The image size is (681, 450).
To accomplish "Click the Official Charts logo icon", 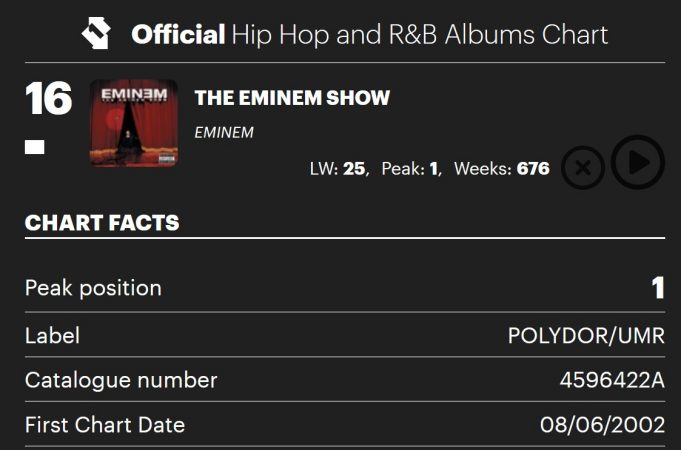I will [x=99, y=35].
